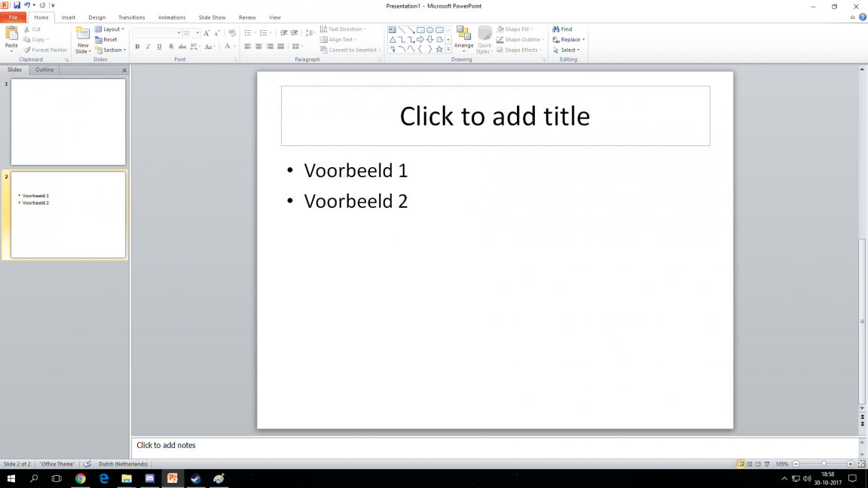Viewport: 868px width, 488px height.
Task: Expand the Section dropdown
Action: click(x=112, y=50)
